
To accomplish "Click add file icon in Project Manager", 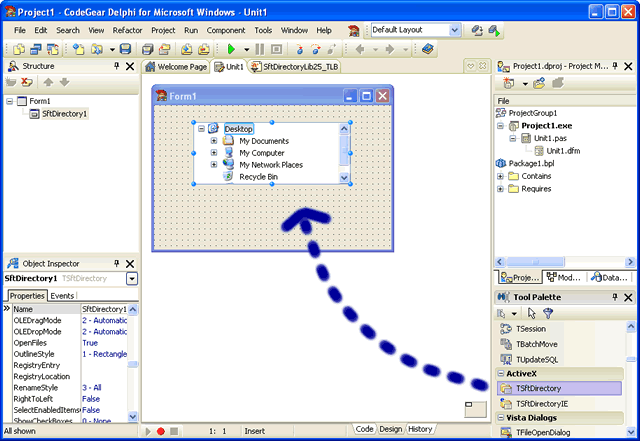I will pyautogui.click(x=539, y=83).
